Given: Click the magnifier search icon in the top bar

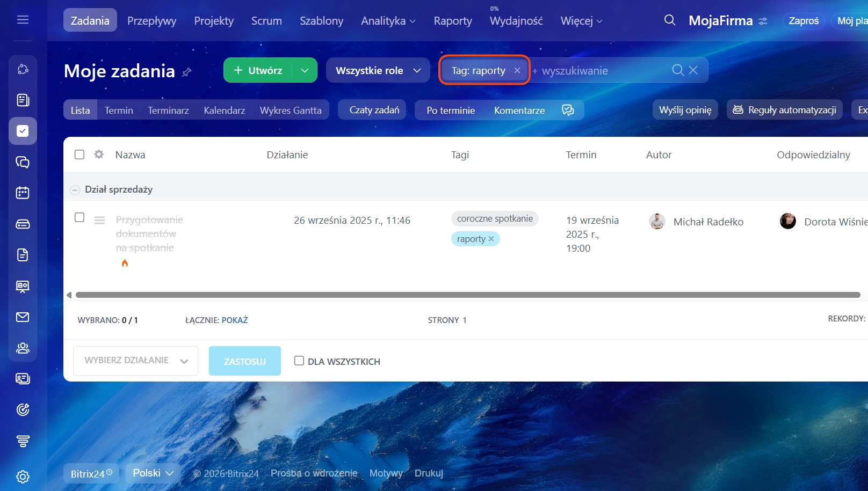Looking at the screenshot, I should [669, 20].
